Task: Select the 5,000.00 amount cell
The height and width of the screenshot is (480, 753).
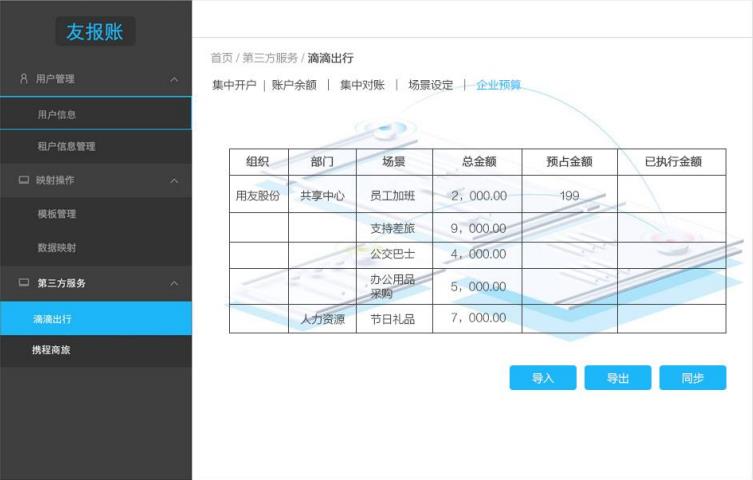Action: pyautogui.click(x=477, y=286)
